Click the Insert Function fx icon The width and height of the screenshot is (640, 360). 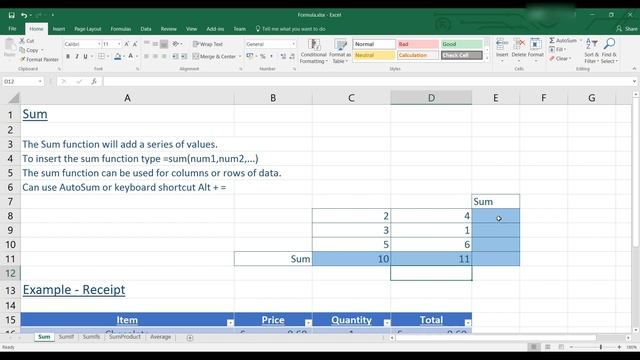pyautogui.click(x=94, y=82)
